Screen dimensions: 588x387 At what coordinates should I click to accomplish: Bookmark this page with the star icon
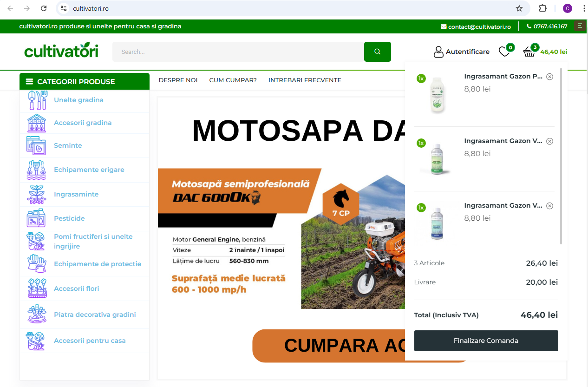[x=519, y=8]
